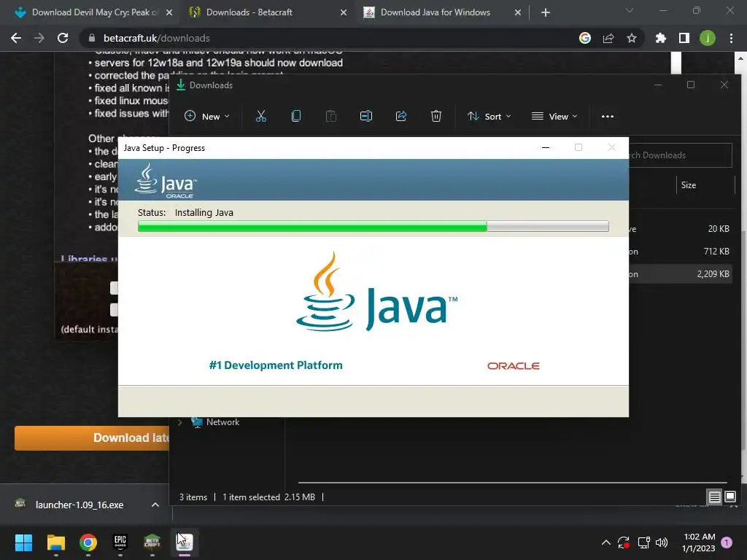Click the Cut scissors icon in Downloads toolbar
This screenshot has width=747, height=560.
[261, 116]
